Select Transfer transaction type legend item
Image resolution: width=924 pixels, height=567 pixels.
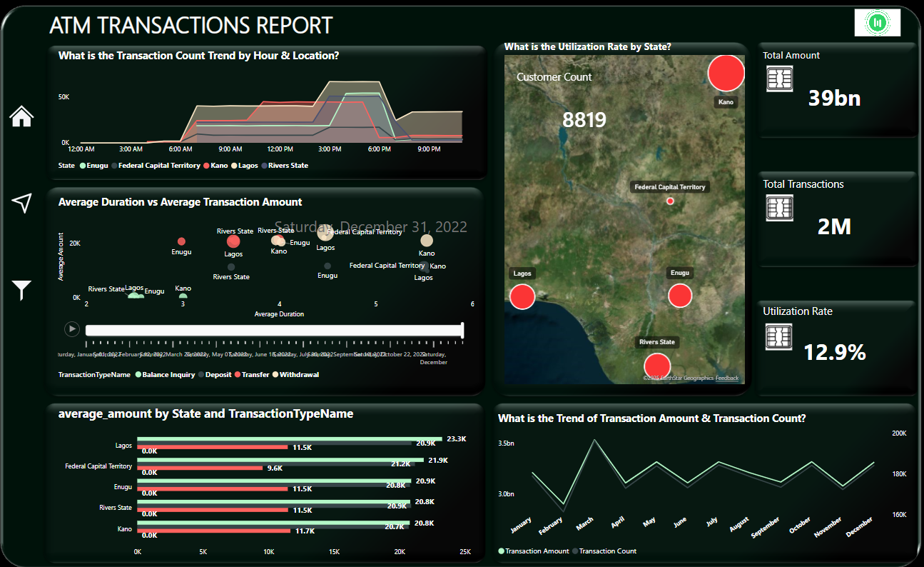tap(252, 374)
